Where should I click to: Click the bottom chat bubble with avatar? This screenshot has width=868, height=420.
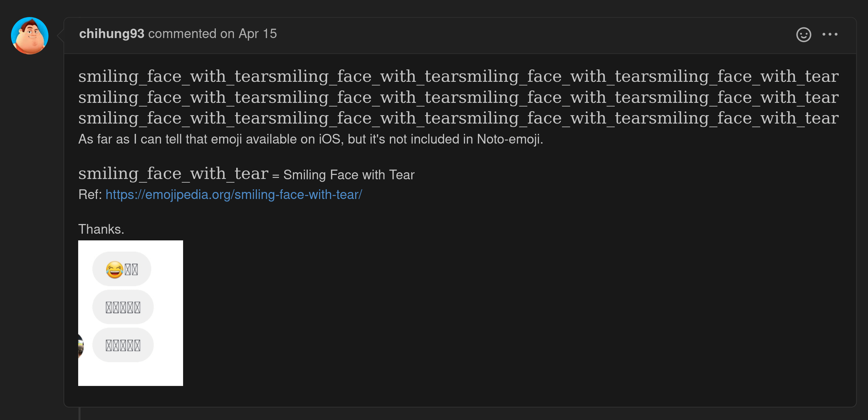[123, 345]
